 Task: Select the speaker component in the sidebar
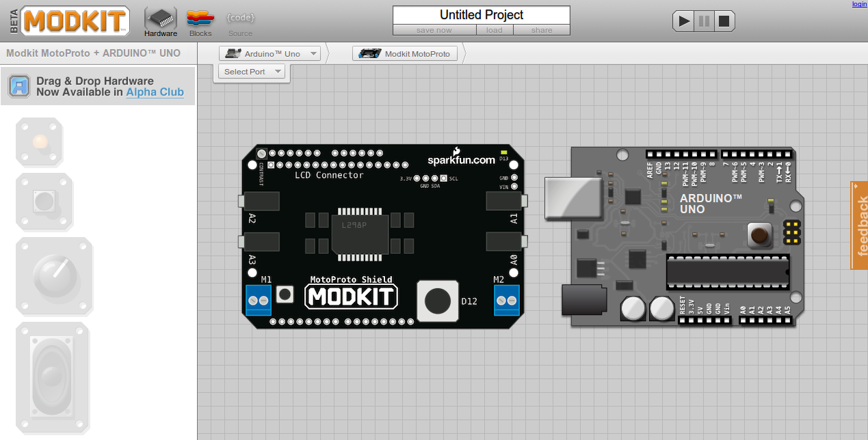pos(53,378)
